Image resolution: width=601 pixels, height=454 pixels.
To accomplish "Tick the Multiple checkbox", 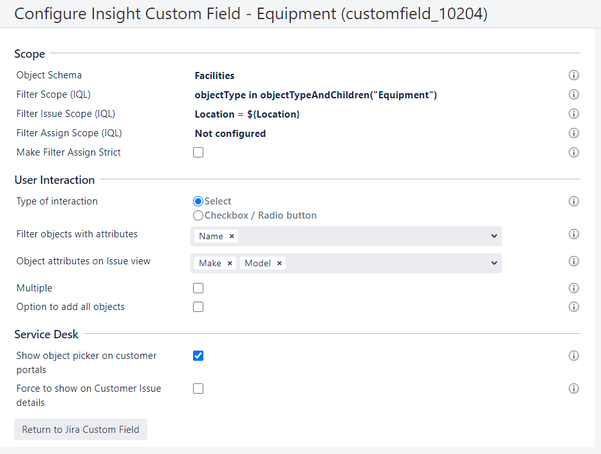I will click(x=198, y=288).
